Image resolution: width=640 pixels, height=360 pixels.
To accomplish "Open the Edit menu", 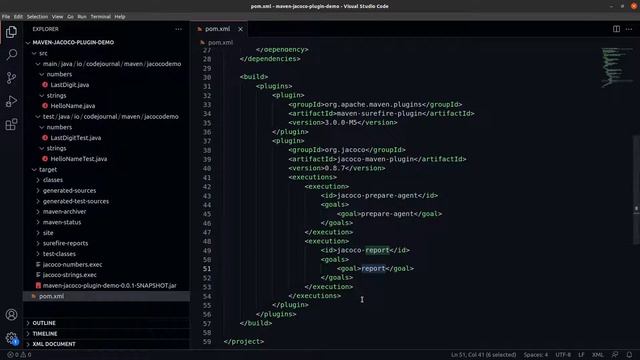I will [x=18, y=17].
